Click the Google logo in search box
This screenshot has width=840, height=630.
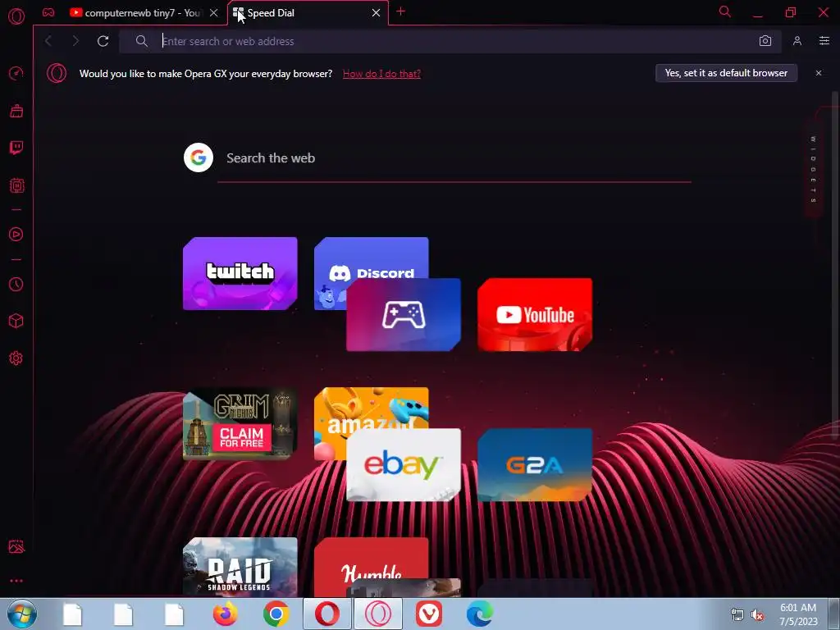tap(199, 157)
